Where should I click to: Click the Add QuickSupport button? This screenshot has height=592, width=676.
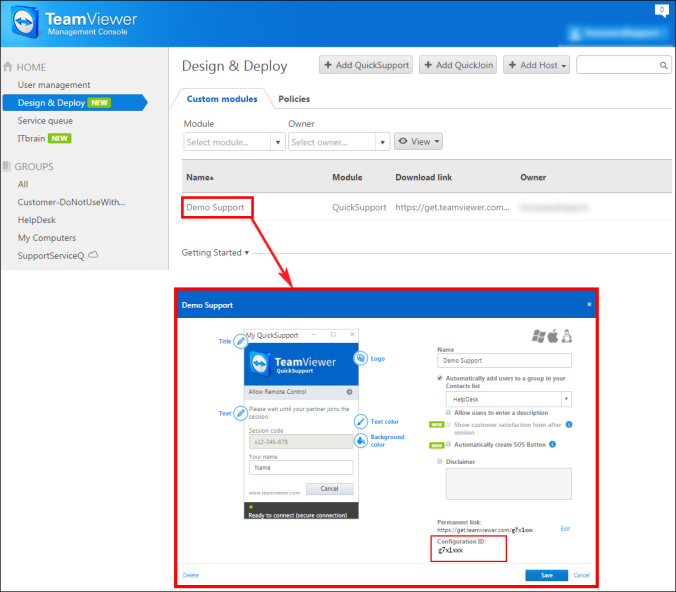pyautogui.click(x=366, y=65)
